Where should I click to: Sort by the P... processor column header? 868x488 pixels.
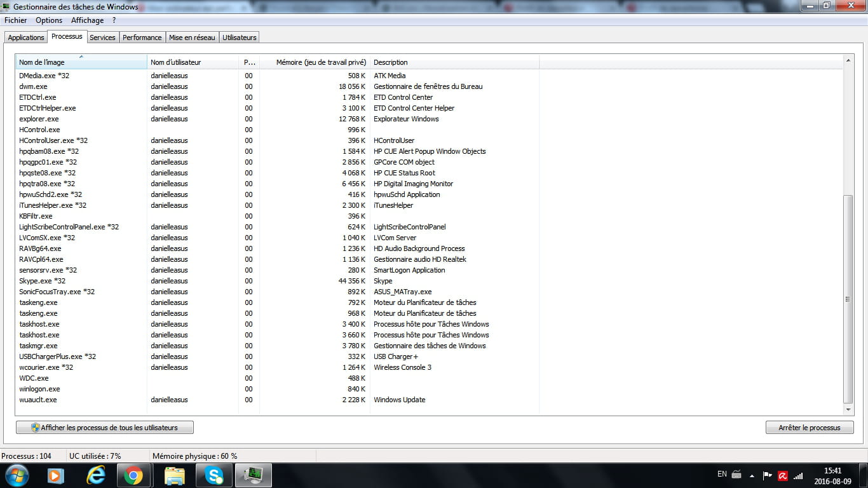(x=249, y=62)
